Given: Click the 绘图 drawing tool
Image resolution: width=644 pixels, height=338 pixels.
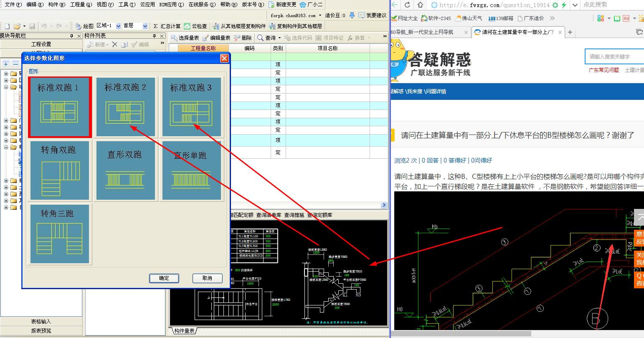Looking at the screenshot, I should [x=84, y=26].
